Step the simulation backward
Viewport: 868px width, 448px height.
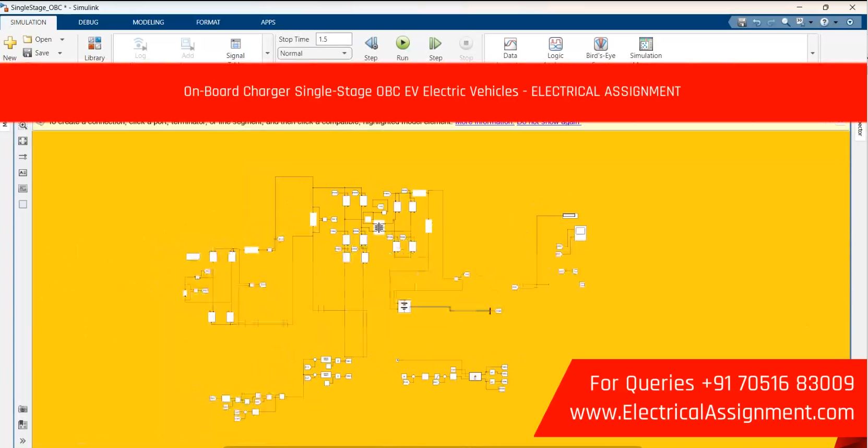(x=371, y=49)
